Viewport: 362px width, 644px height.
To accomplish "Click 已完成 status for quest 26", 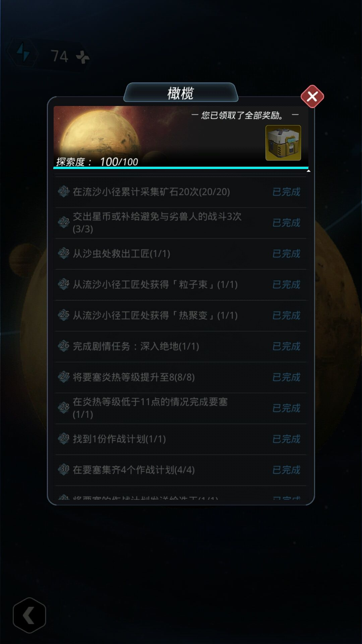I will point(286,346).
